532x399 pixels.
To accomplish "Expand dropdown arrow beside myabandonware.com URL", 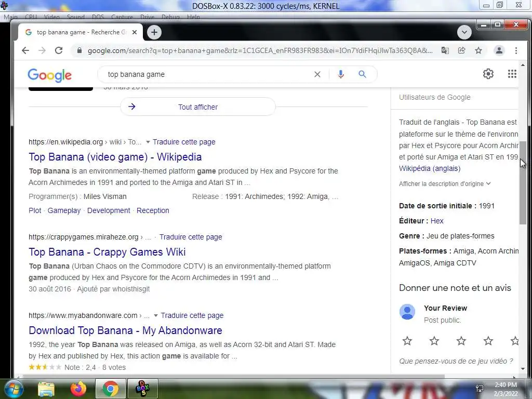I will coord(156,315).
